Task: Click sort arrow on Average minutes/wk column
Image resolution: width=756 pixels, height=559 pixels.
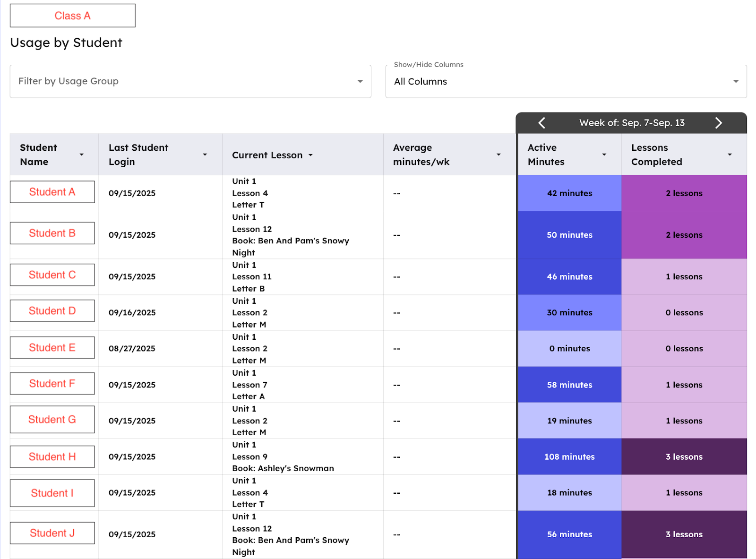Action: point(498,155)
